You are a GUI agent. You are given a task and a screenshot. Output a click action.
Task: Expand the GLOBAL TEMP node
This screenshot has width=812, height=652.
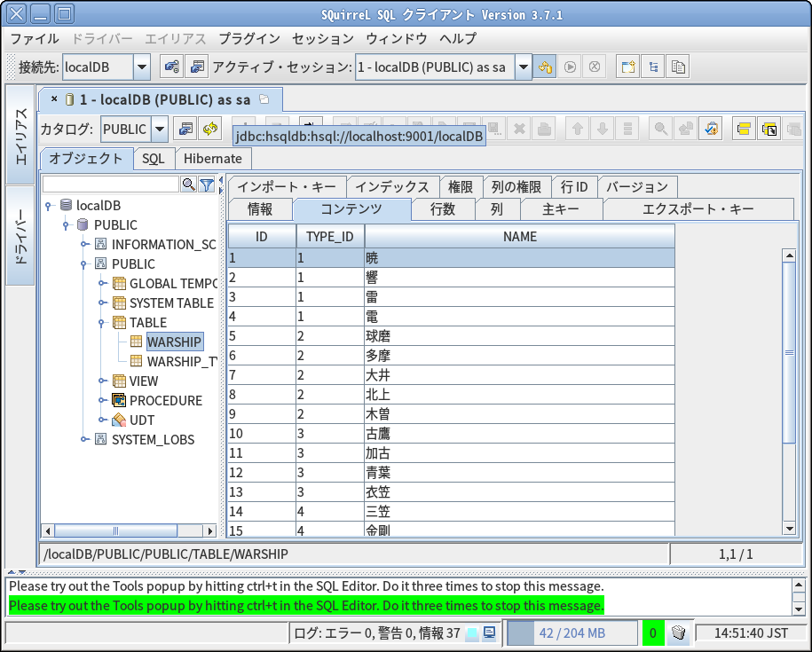102,284
